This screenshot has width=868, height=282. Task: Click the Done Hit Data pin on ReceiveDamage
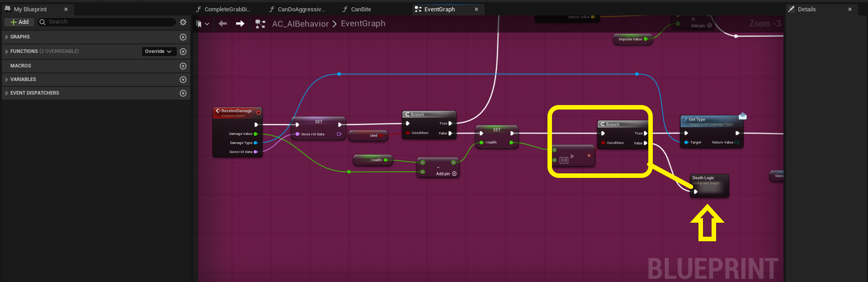coord(255,152)
